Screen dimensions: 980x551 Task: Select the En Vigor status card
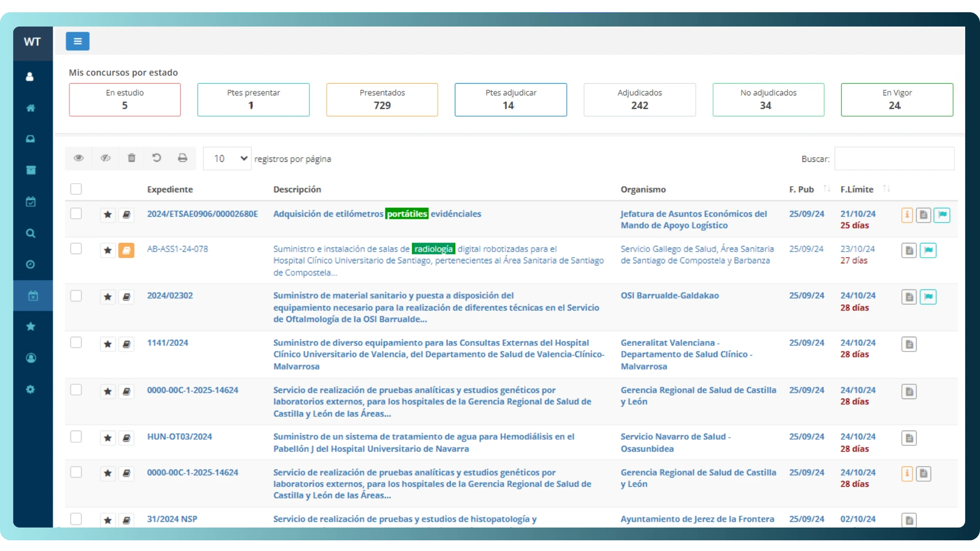pyautogui.click(x=897, y=99)
